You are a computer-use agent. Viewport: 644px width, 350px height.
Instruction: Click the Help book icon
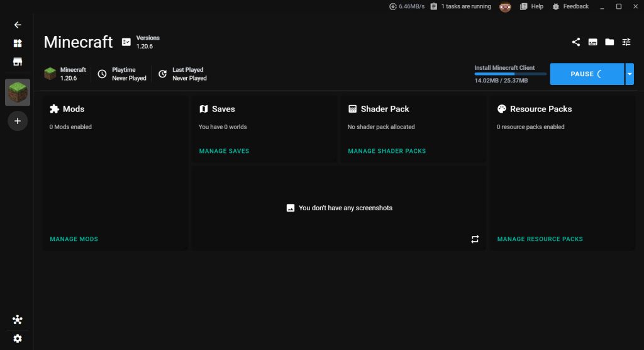pos(524,6)
